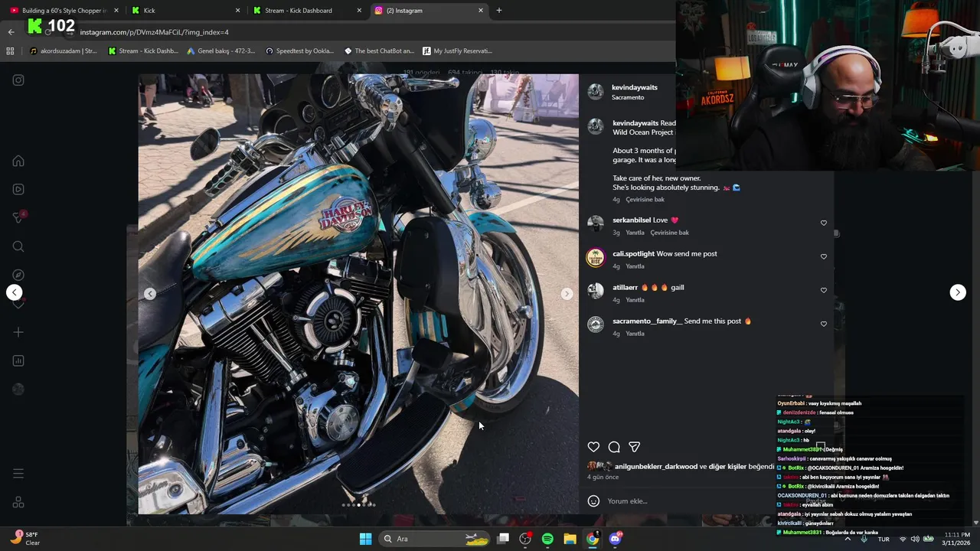Like sacramento__family__'s comment
The height and width of the screenshot is (551, 980).
824,324
